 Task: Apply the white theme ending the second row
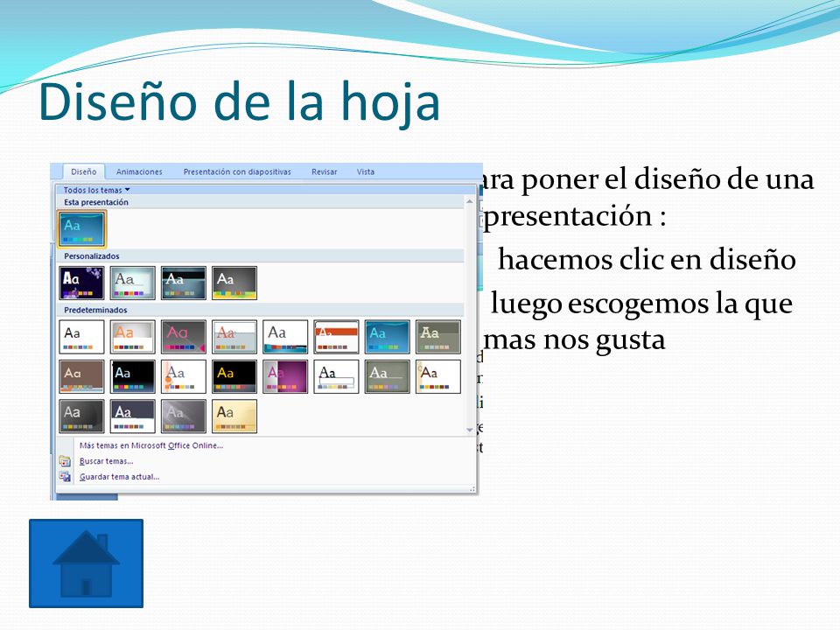coord(438,376)
